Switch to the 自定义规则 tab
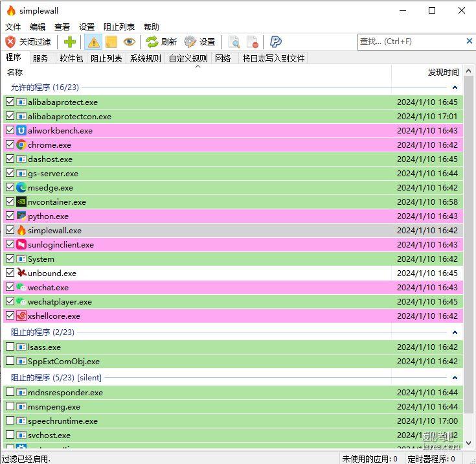The height and width of the screenshot is (464, 476). click(x=188, y=58)
